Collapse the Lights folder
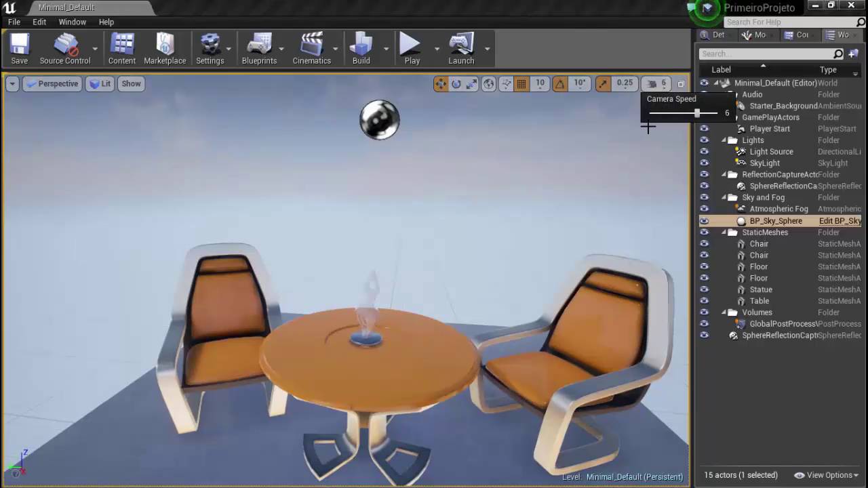The height and width of the screenshot is (488, 868). pyautogui.click(x=724, y=140)
